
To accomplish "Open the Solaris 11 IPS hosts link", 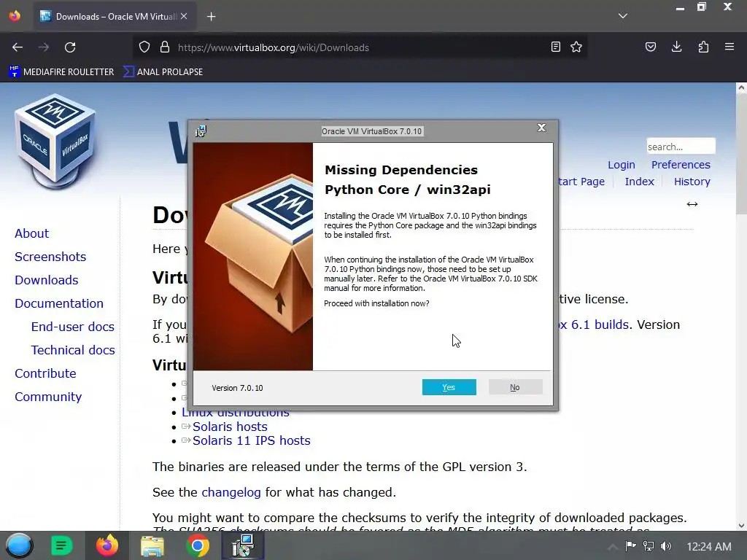I will (x=251, y=440).
